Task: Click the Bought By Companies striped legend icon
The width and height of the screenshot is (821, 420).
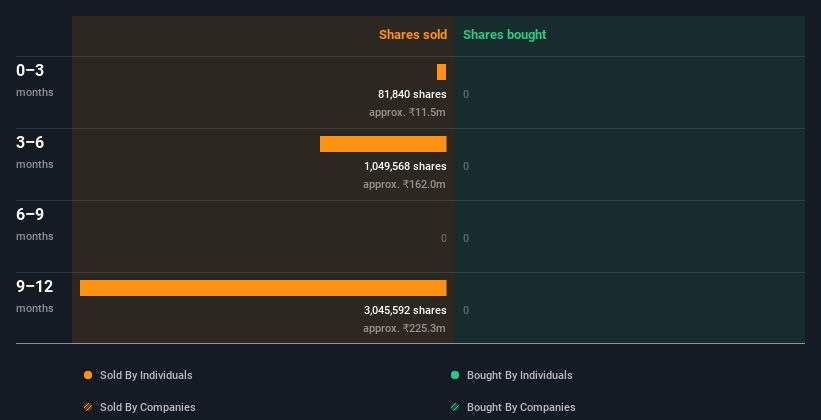Action: tap(455, 407)
